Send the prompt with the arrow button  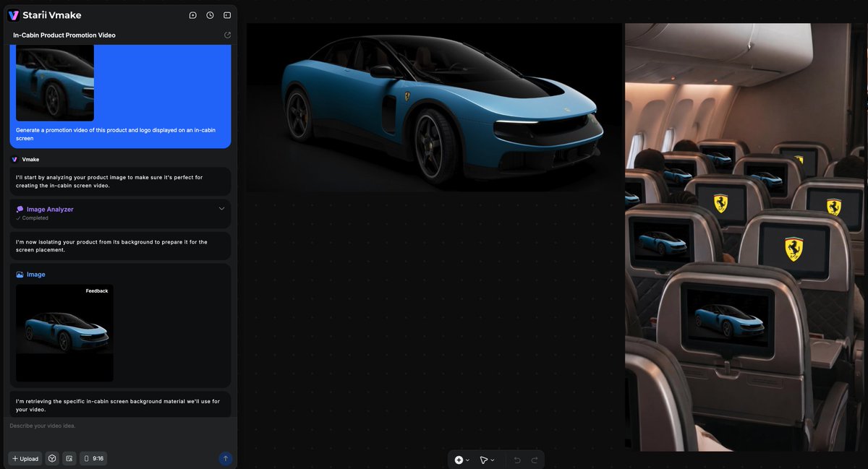pyautogui.click(x=225, y=458)
